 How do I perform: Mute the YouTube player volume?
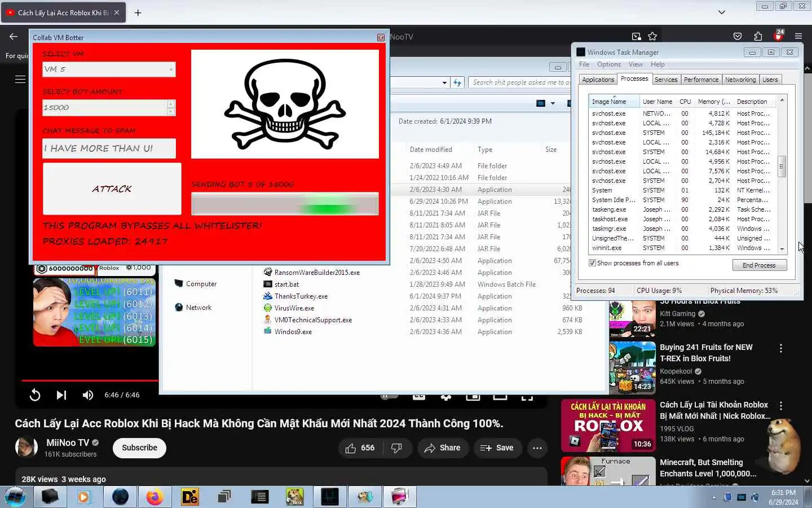point(87,395)
